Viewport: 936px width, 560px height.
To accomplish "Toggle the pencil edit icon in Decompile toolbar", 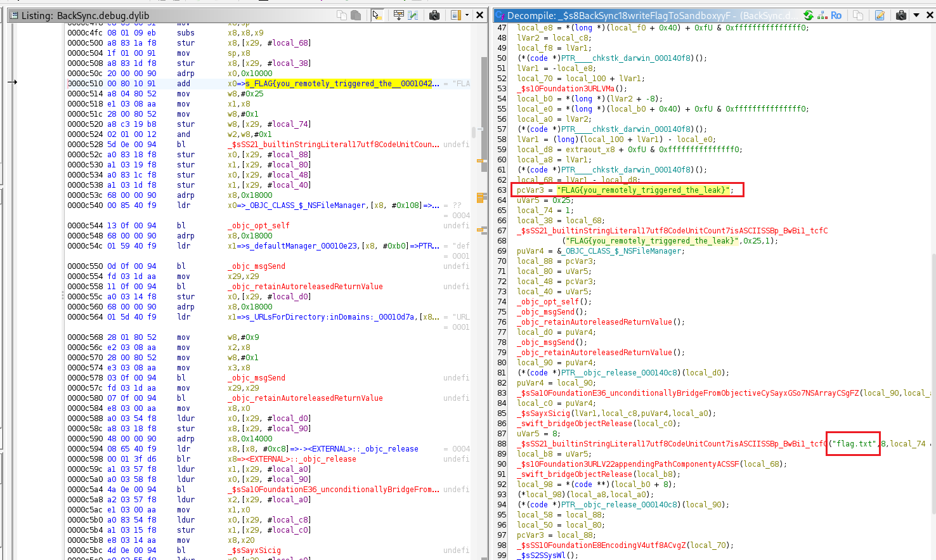I will click(880, 15).
